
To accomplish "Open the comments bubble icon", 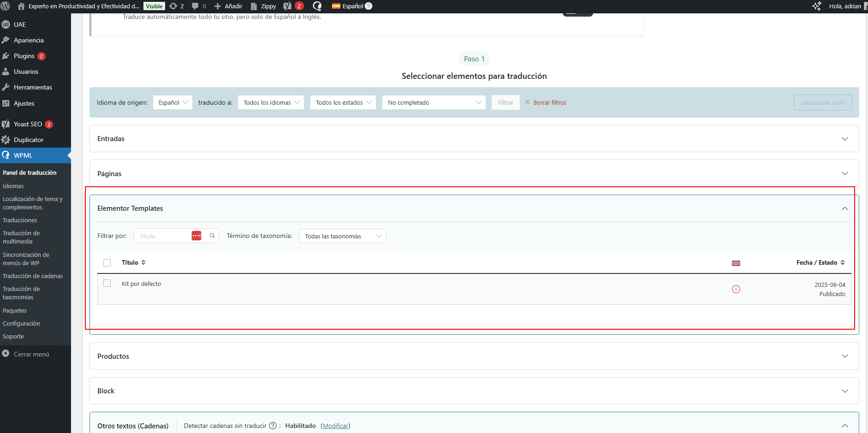I will tap(195, 6).
